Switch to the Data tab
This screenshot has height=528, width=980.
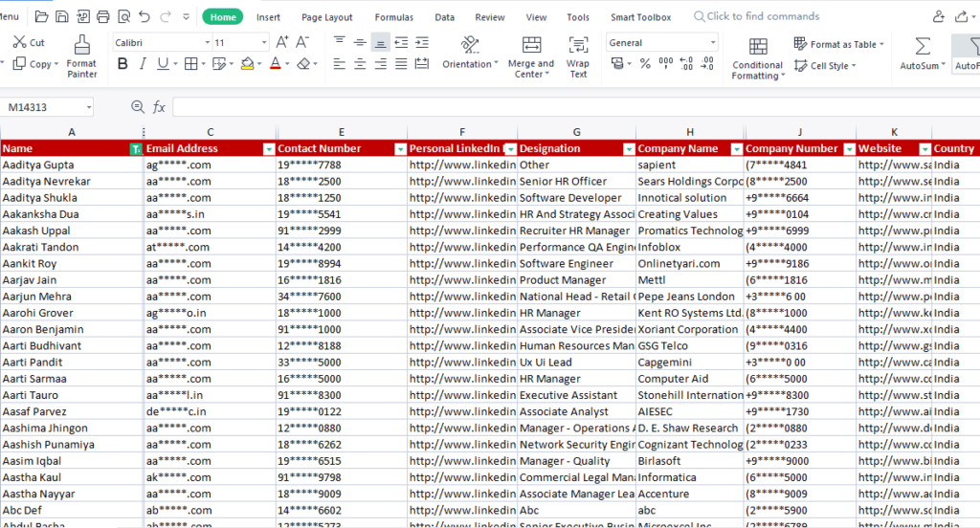(x=444, y=17)
